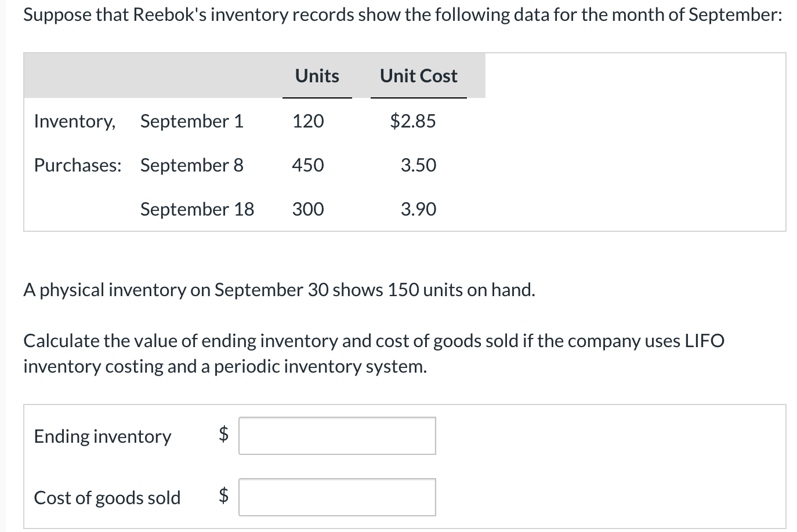Click the Ending inventory label text
This screenshot has height=532, width=797.
[x=102, y=436]
